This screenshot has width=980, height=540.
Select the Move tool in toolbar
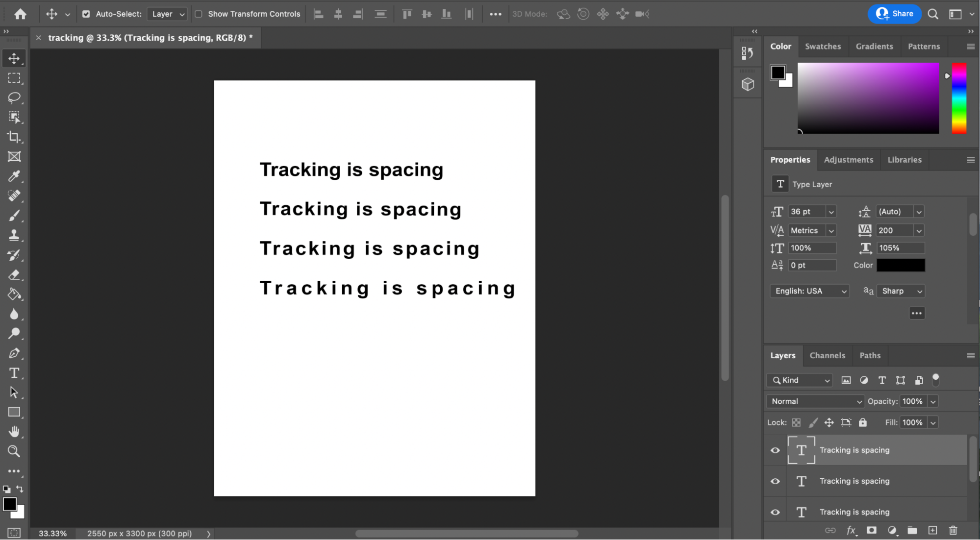pyautogui.click(x=15, y=58)
